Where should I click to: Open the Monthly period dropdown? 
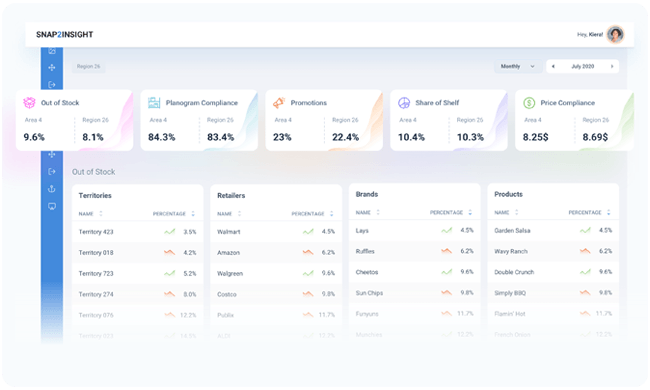[x=518, y=66]
